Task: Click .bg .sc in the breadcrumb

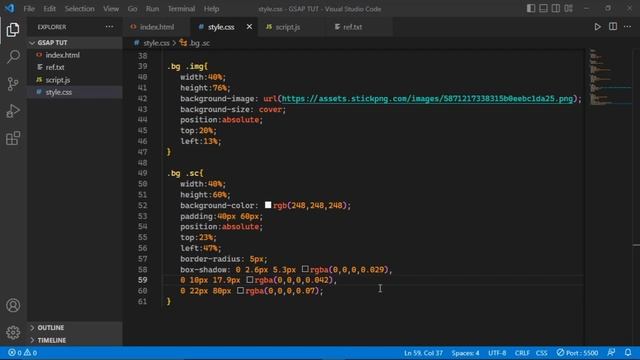Action: 199,43
